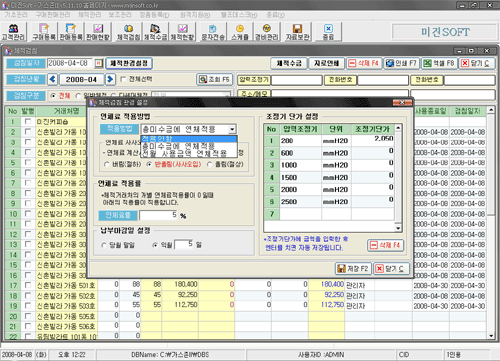Open the 보조관리 menu
Viewport: 500px width, 361px height.
(x=120, y=15)
